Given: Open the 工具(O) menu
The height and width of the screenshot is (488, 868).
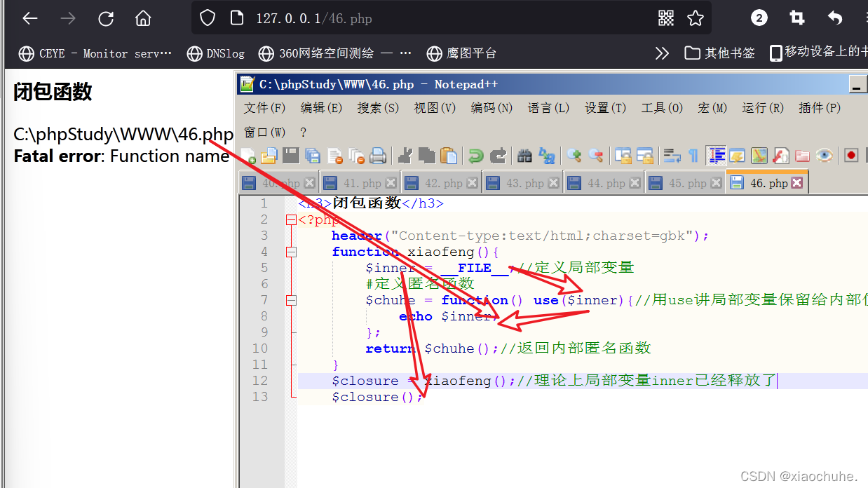Looking at the screenshot, I should tap(662, 108).
